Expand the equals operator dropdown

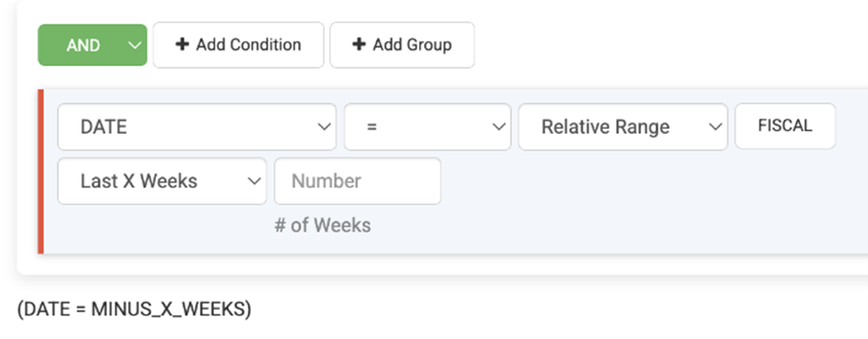(427, 127)
